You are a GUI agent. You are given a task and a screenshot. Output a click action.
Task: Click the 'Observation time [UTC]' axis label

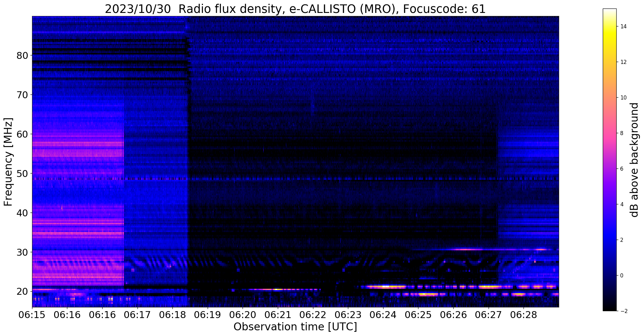(x=295, y=327)
